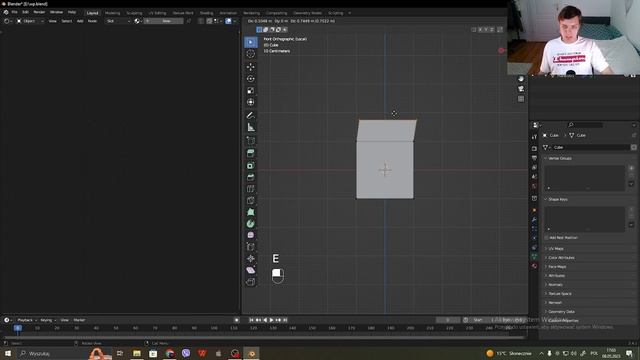Select the Scale tool

click(251, 90)
